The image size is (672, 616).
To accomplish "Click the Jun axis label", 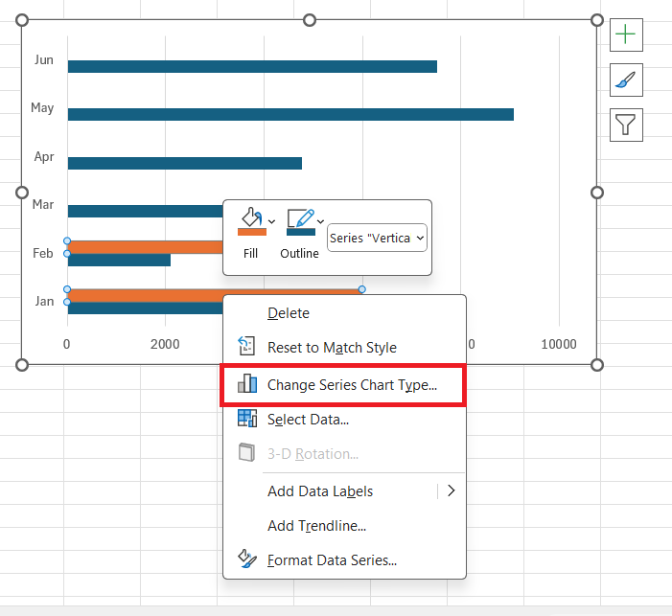I will click(44, 60).
